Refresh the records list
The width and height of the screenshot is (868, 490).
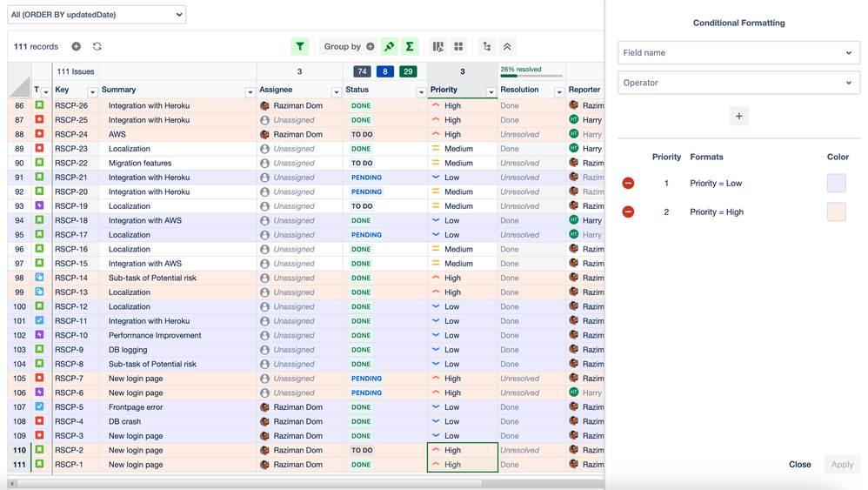[x=97, y=47]
